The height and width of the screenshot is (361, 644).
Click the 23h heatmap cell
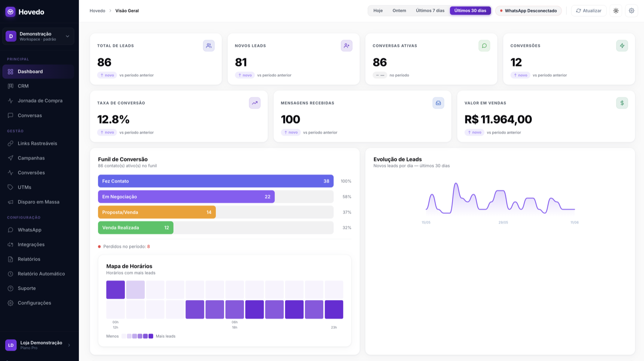coord(334,309)
